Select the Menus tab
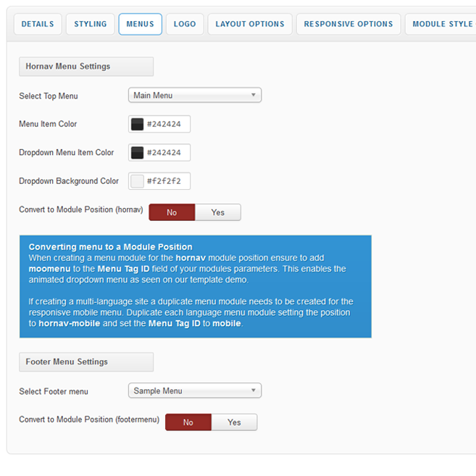 [140, 24]
